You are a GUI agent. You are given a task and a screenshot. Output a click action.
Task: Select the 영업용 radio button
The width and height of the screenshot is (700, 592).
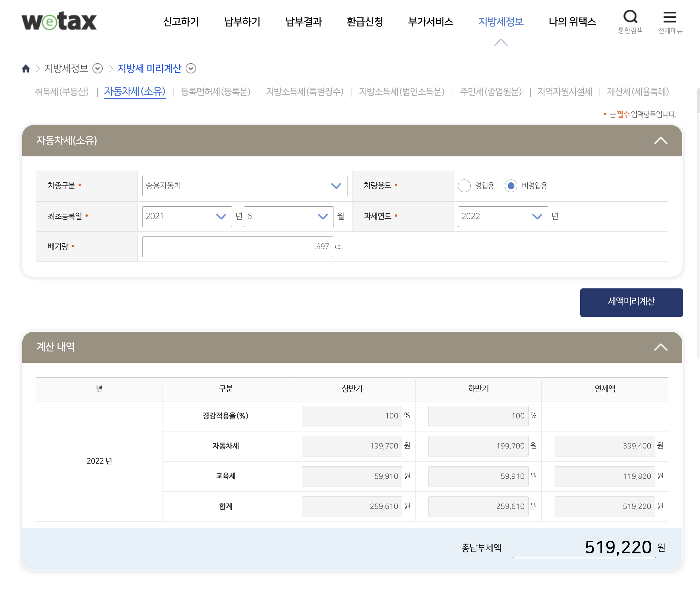464,186
